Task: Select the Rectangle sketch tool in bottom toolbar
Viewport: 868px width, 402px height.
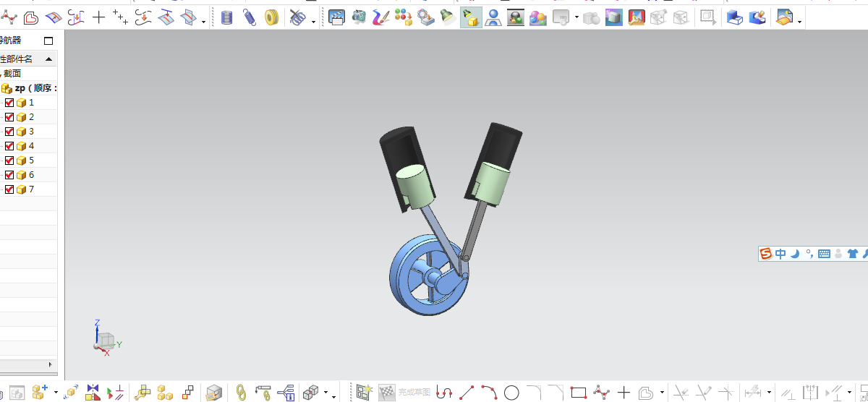Action: click(578, 393)
